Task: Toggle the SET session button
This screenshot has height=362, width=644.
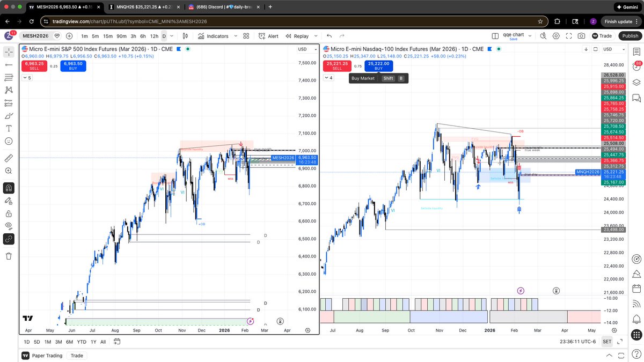Action: (606, 342)
